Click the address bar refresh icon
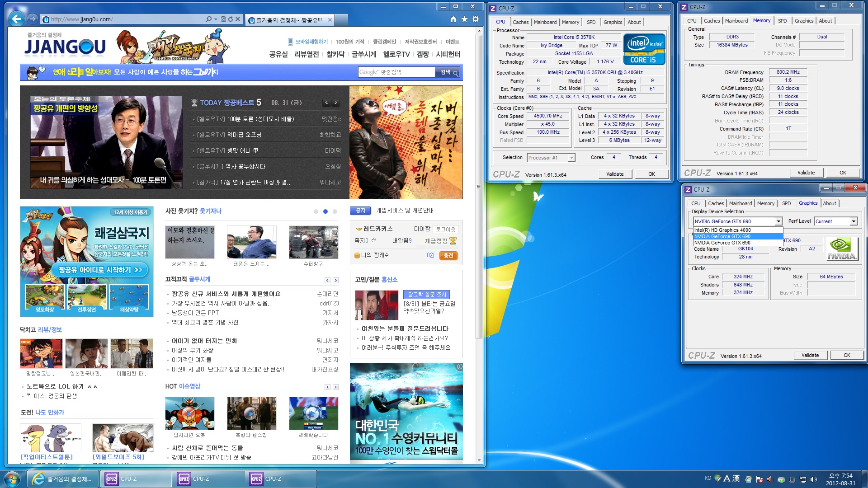868x488 pixels. click(231, 19)
